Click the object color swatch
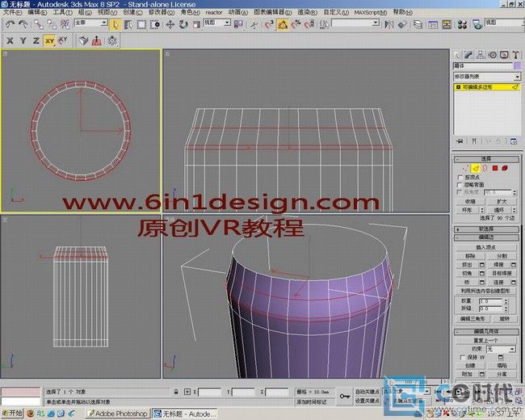525x420 pixels. click(517, 66)
